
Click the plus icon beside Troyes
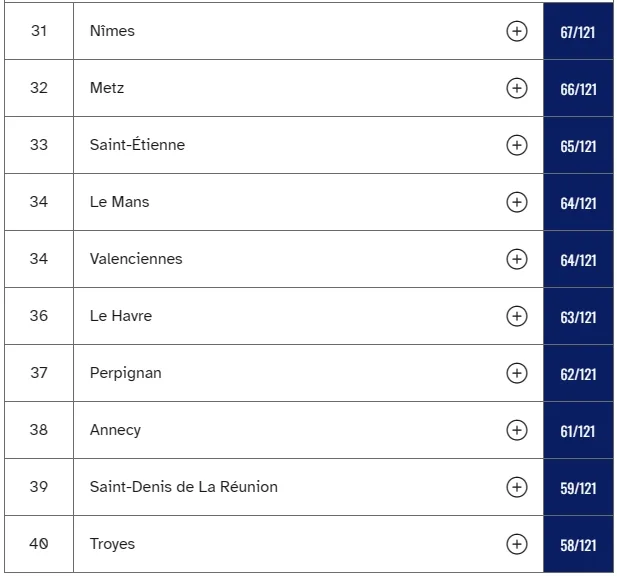(x=516, y=544)
